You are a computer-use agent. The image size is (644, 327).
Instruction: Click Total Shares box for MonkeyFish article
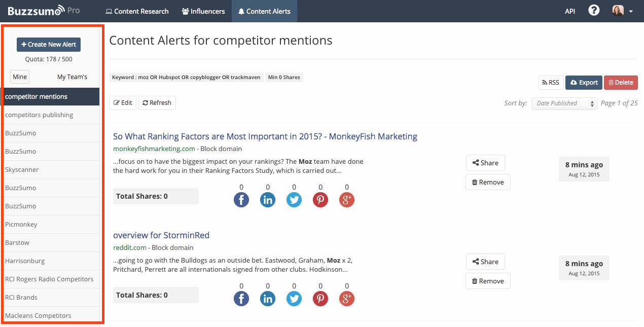(x=156, y=196)
